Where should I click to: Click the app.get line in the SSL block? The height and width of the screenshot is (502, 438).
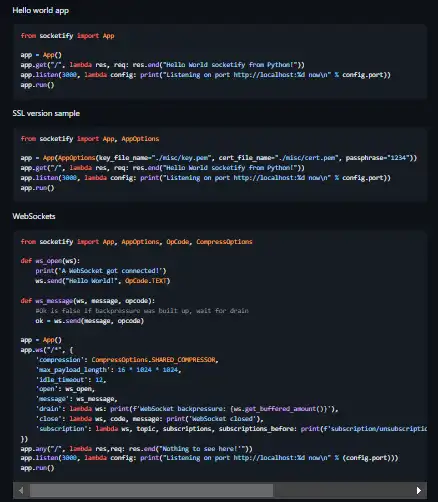point(163,168)
